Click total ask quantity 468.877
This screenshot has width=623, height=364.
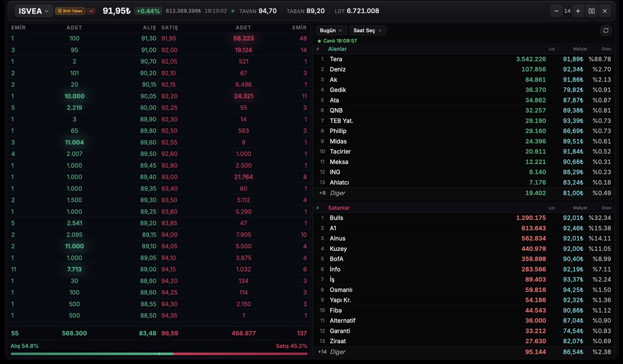[243, 333]
